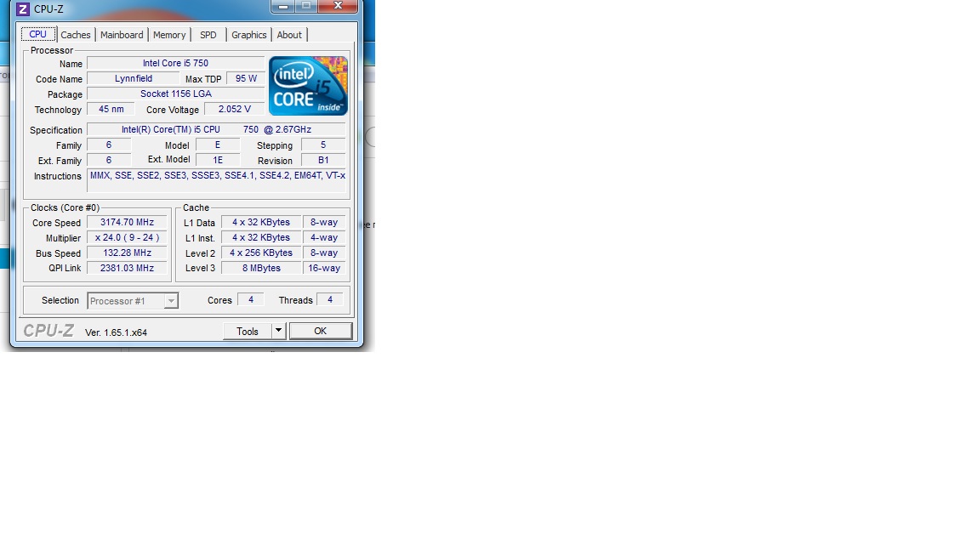Image resolution: width=980 pixels, height=551 pixels.
Task: Click the Code Name value Lynnfield
Action: tap(133, 79)
